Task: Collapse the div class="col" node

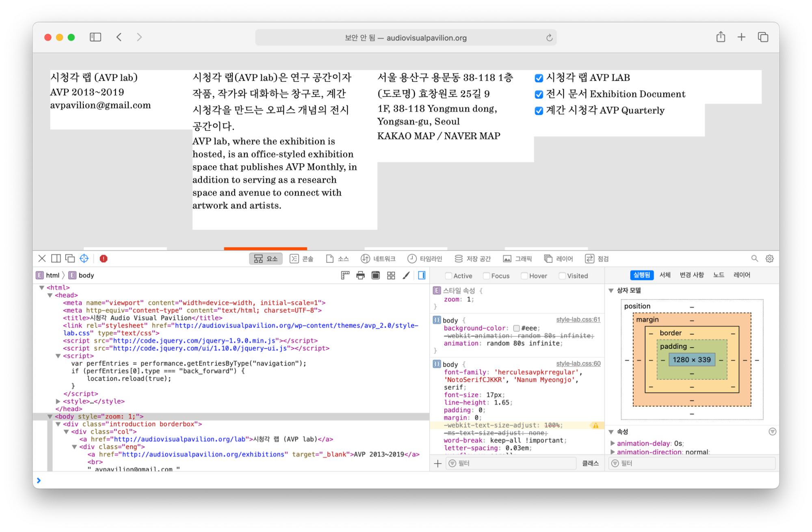Action: click(x=66, y=432)
